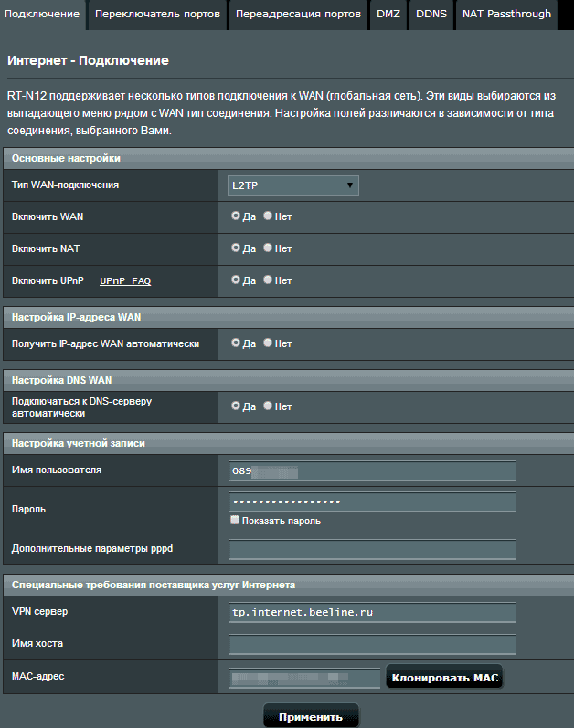
Task: Focus the Пароль input field
Action: pyautogui.click(x=372, y=501)
